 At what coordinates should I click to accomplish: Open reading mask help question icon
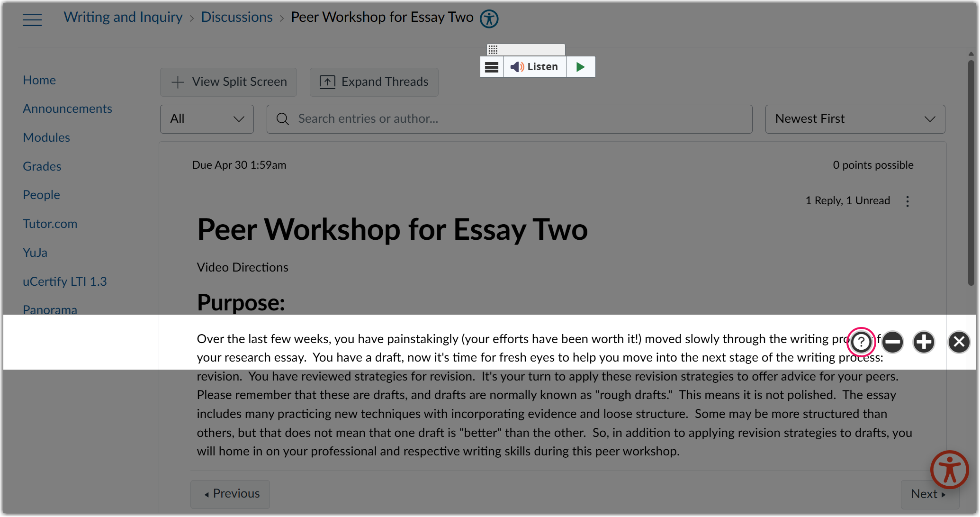click(861, 342)
